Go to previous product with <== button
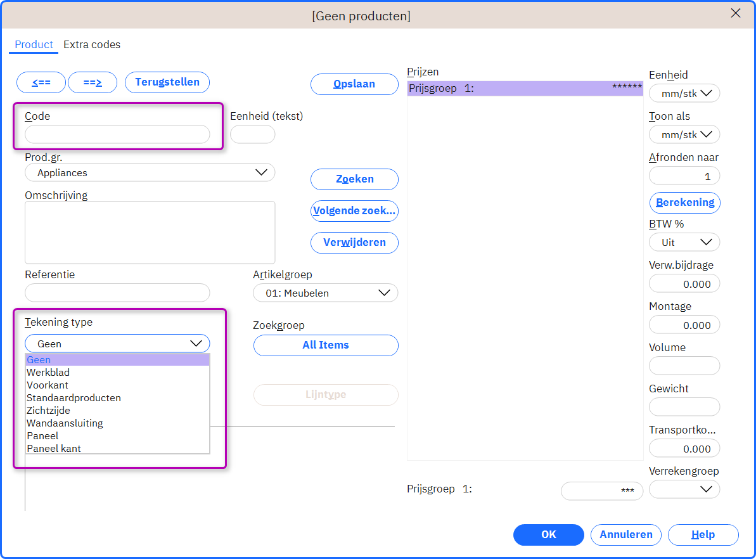Screen dimensions: 756x559 click(41, 82)
